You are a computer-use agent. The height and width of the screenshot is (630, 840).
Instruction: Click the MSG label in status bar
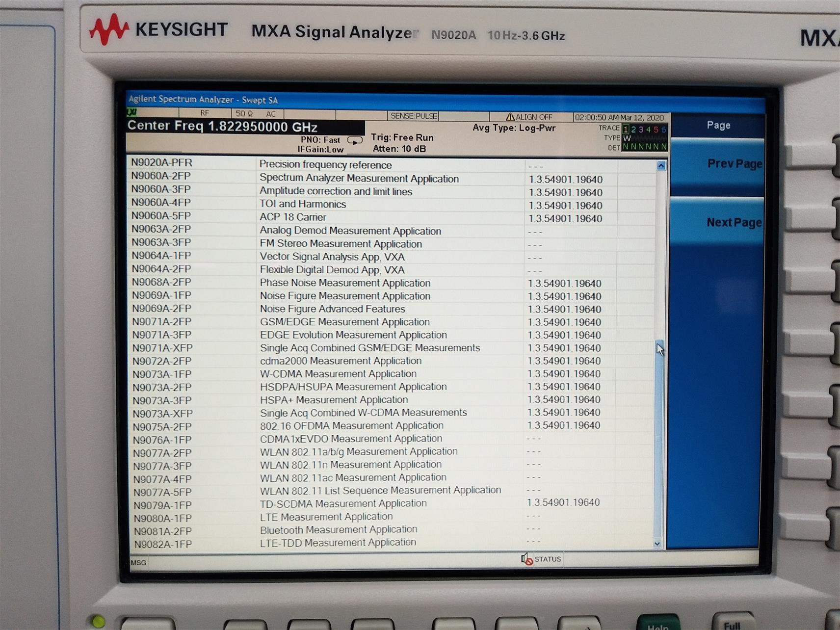pos(138,563)
